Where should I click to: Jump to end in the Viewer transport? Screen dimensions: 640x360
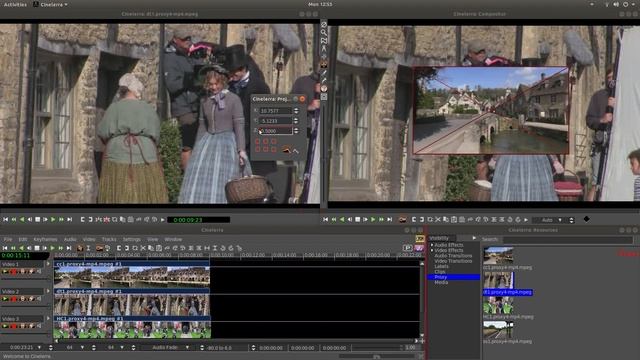(x=69, y=220)
